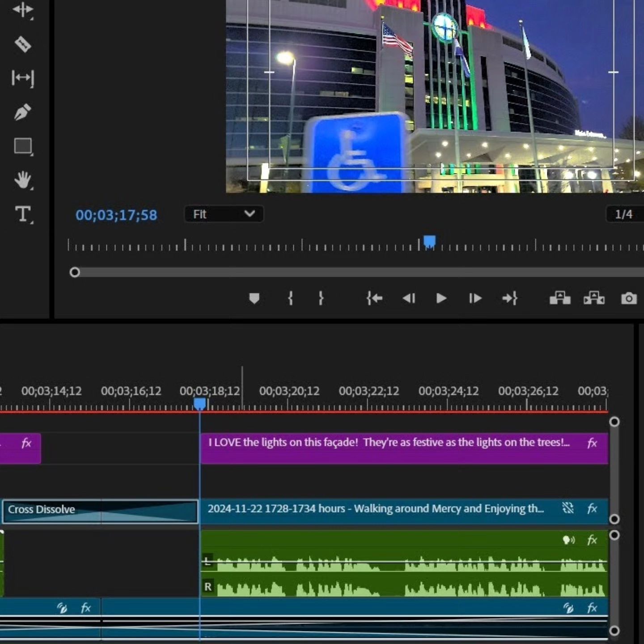Click the timeline playhead marker
The image size is (644, 644).
click(199, 404)
